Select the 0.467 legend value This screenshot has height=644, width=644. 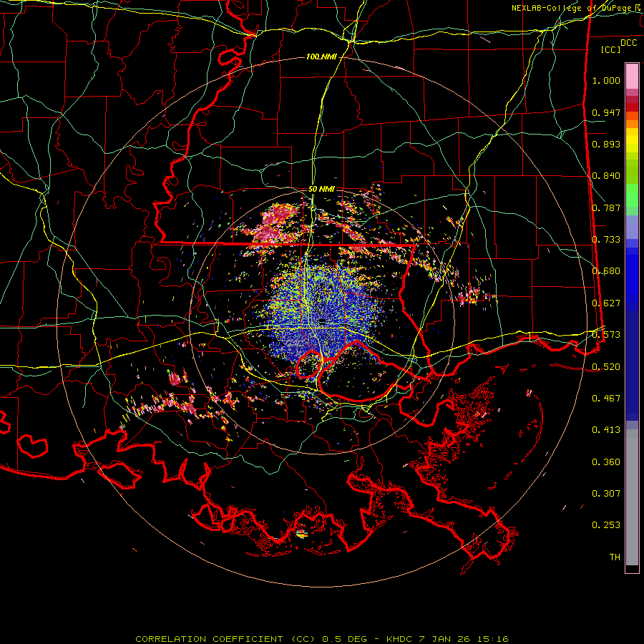click(x=606, y=399)
